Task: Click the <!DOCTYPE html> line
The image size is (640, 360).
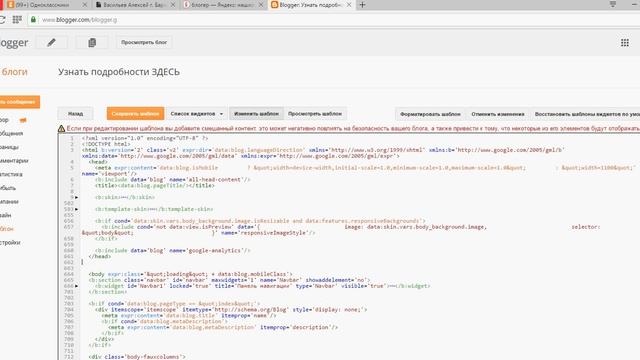Action: [x=106, y=144]
